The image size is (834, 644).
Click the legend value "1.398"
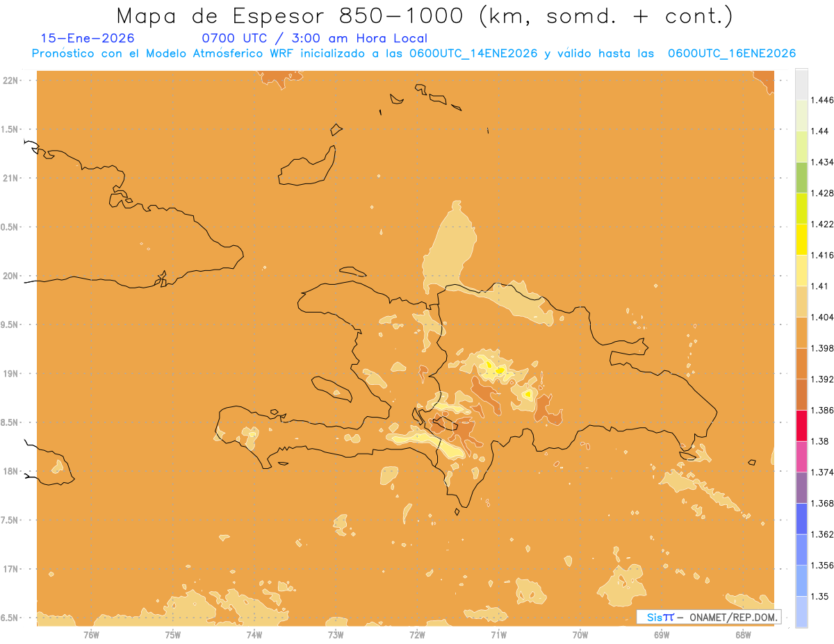point(821,348)
